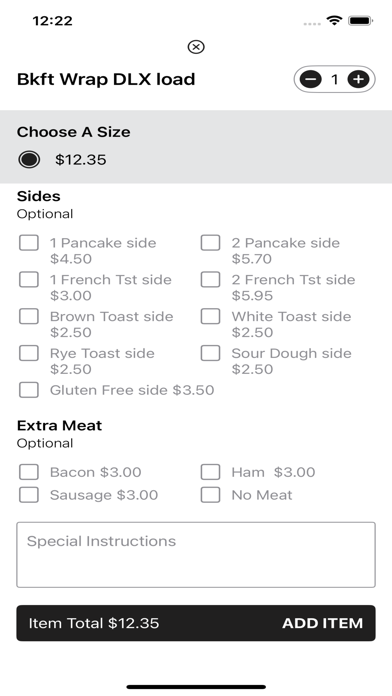Click the Special Instructions text field
Viewport: 392px width, 696px height.
point(196,555)
